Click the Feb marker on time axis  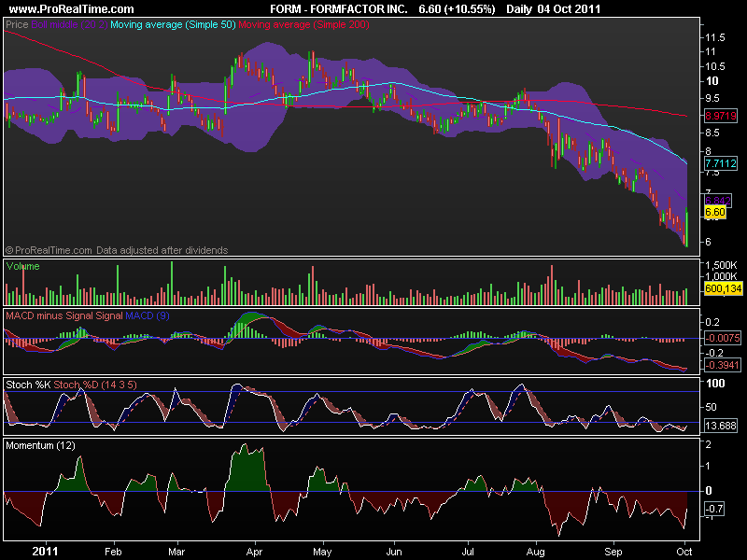pos(113,552)
